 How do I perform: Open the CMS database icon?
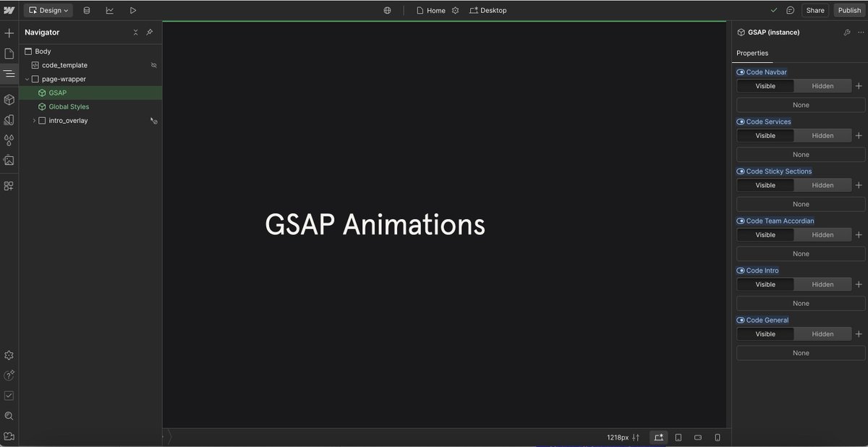tap(87, 10)
